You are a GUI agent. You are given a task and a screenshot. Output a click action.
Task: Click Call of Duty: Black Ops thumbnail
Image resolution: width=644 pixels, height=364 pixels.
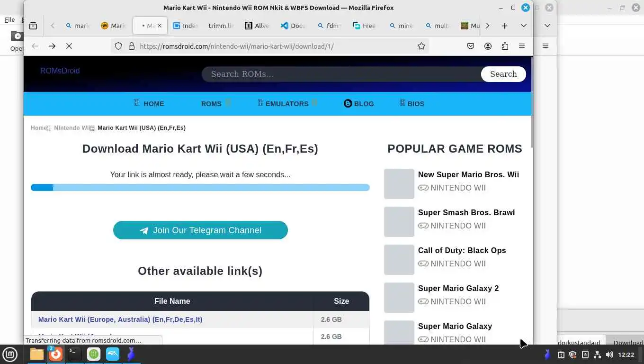399,260
